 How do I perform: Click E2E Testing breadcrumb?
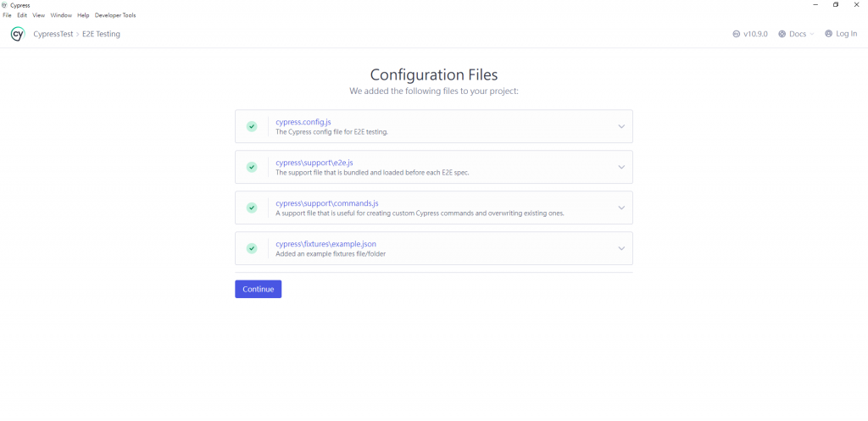click(102, 34)
